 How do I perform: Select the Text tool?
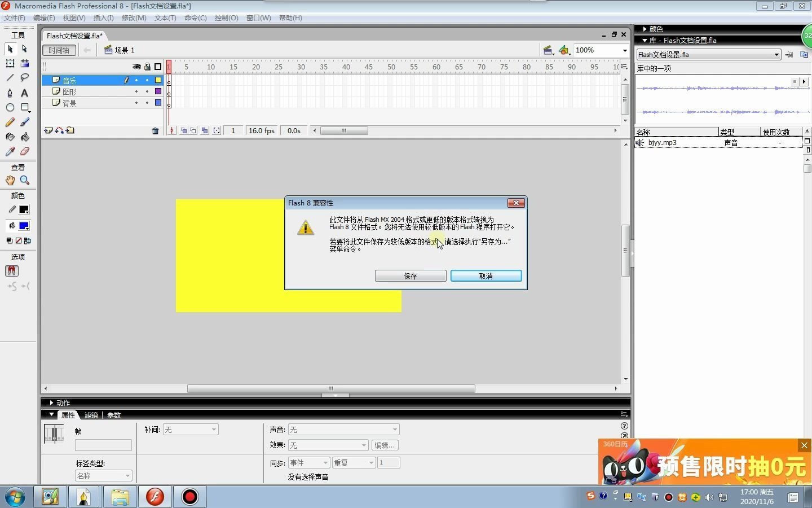25,93
